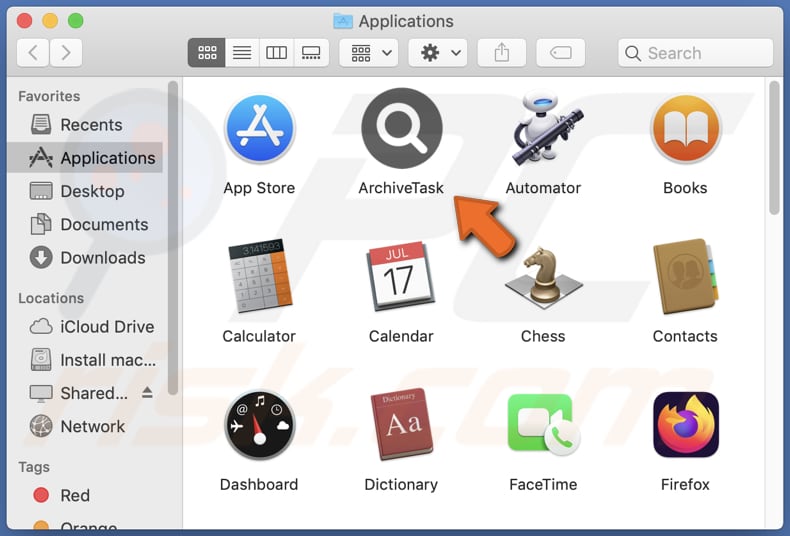
Task: Click the "Automator" name label
Action: 543,188
